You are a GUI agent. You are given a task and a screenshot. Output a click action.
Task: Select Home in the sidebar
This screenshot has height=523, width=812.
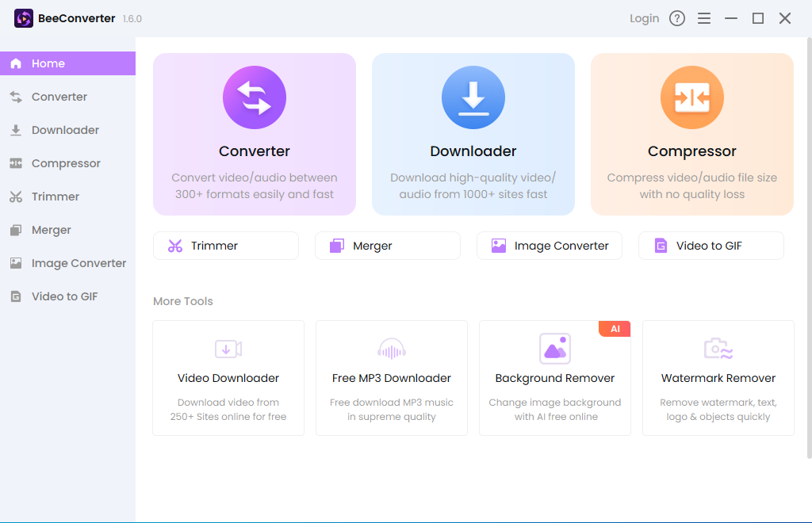[68, 63]
